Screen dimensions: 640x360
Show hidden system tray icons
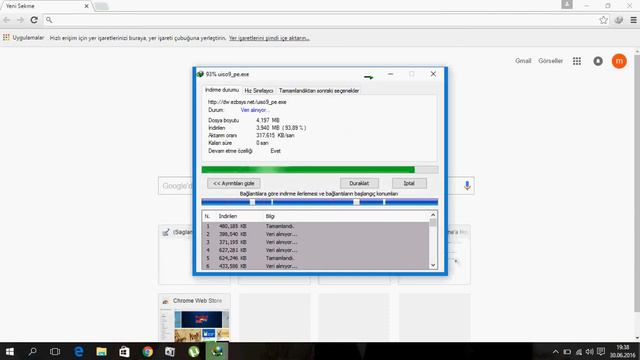click(556, 352)
